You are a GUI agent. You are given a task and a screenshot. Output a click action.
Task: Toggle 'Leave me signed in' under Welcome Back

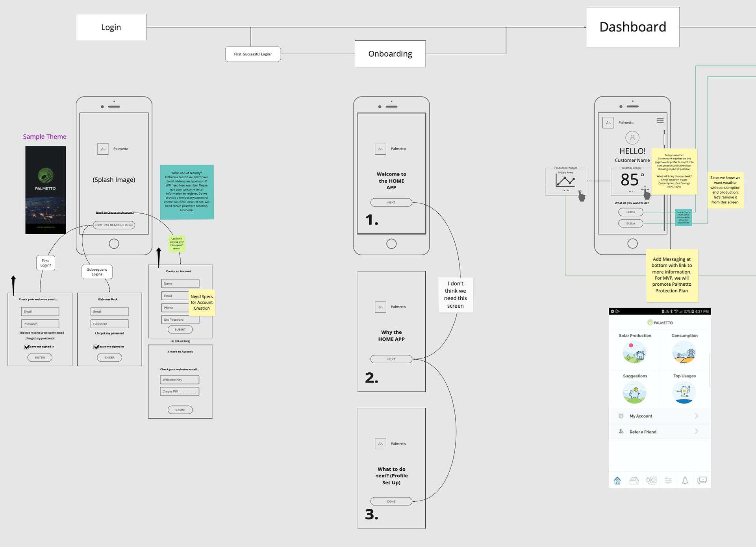pyautogui.click(x=96, y=347)
